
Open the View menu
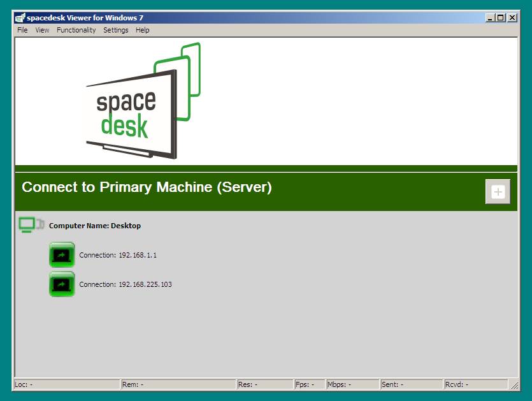(x=42, y=30)
